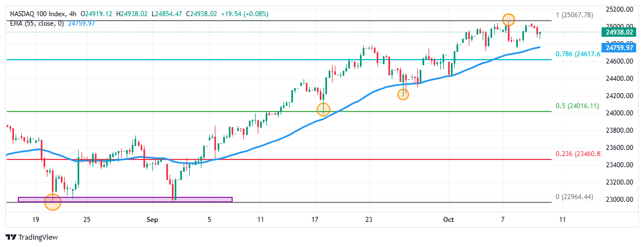Click the orange circle below the 0.786 line
The image size is (644, 247).
click(403, 94)
